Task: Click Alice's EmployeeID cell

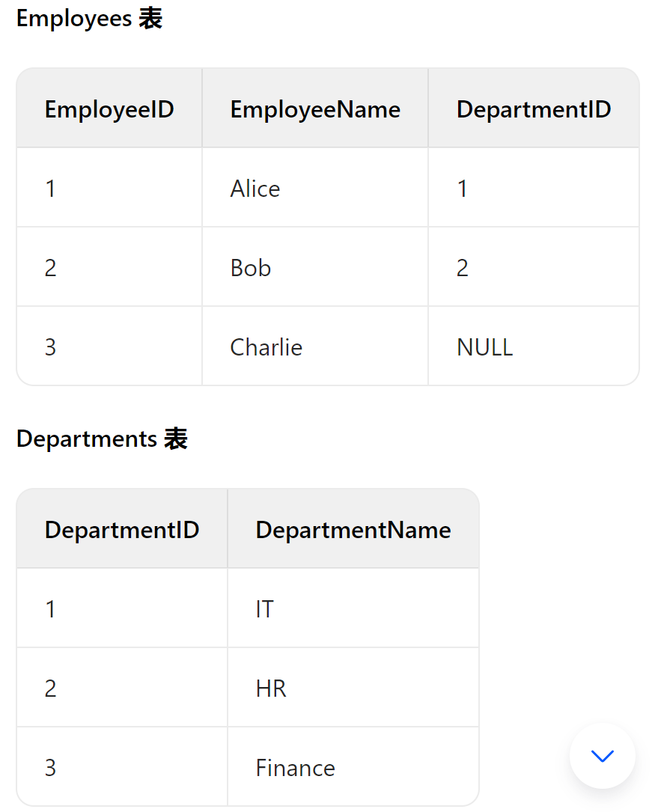Action: pos(109,188)
